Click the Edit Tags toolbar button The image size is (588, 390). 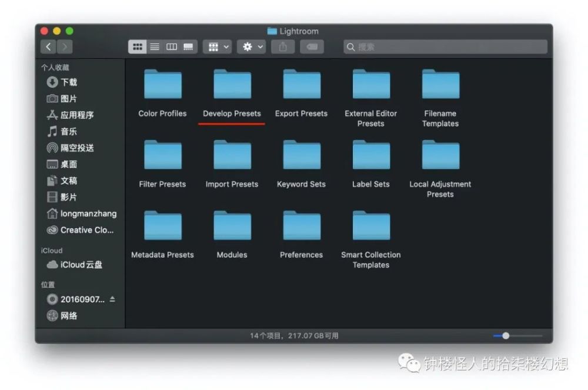click(x=312, y=47)
